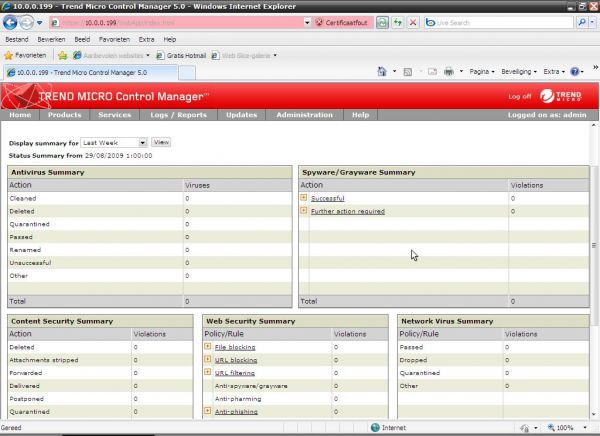Click the search magnifier button

tap(582, 23)
